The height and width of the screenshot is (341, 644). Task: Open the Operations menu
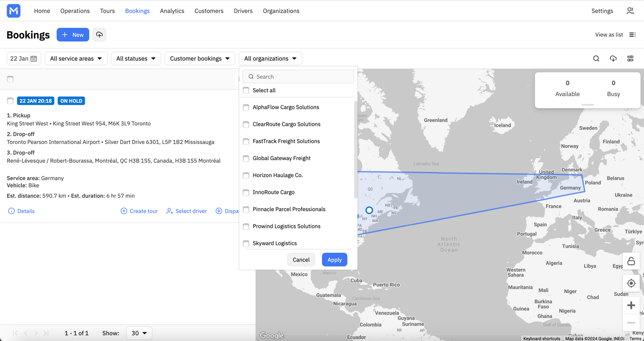click(x=75, y=11)
